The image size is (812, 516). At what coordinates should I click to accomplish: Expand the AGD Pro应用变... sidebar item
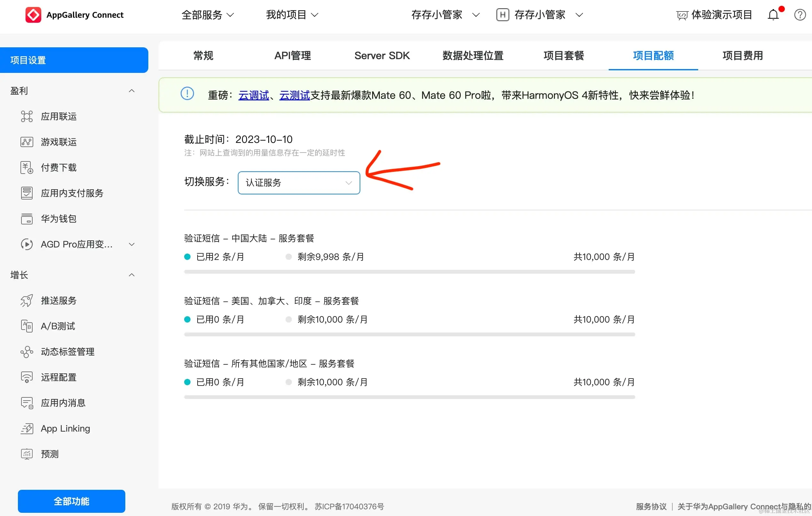coord(132,244)
